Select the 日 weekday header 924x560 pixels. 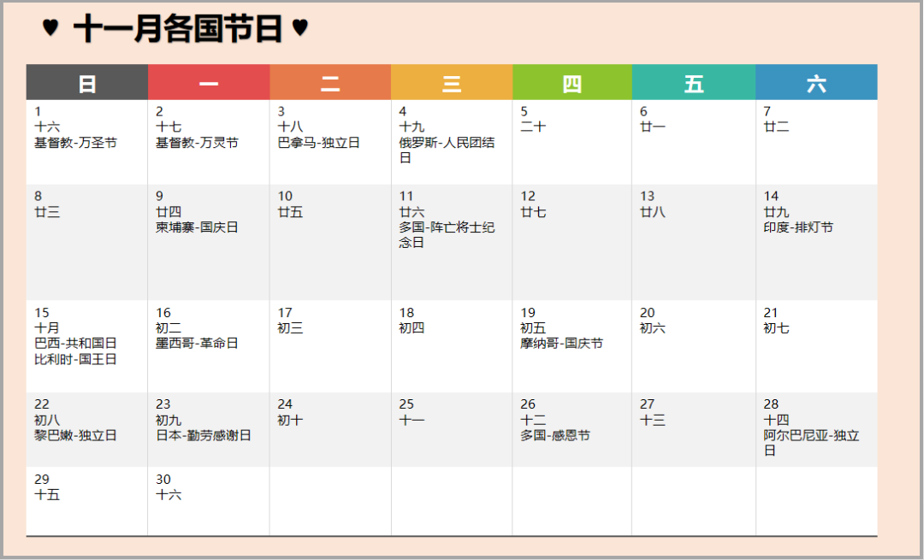(87, 82)
